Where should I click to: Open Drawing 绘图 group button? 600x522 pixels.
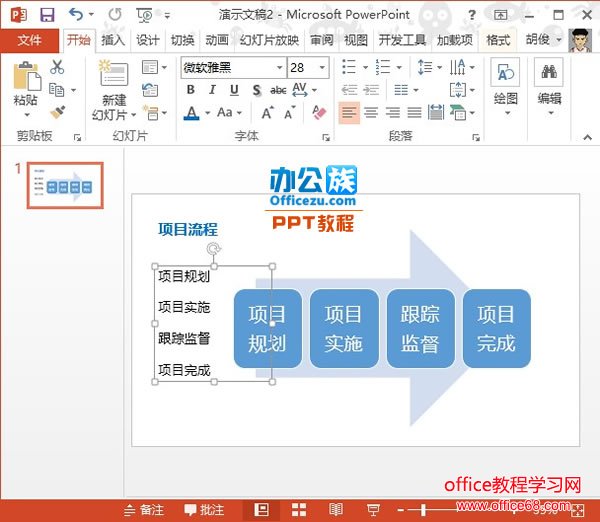pos(505,88)
